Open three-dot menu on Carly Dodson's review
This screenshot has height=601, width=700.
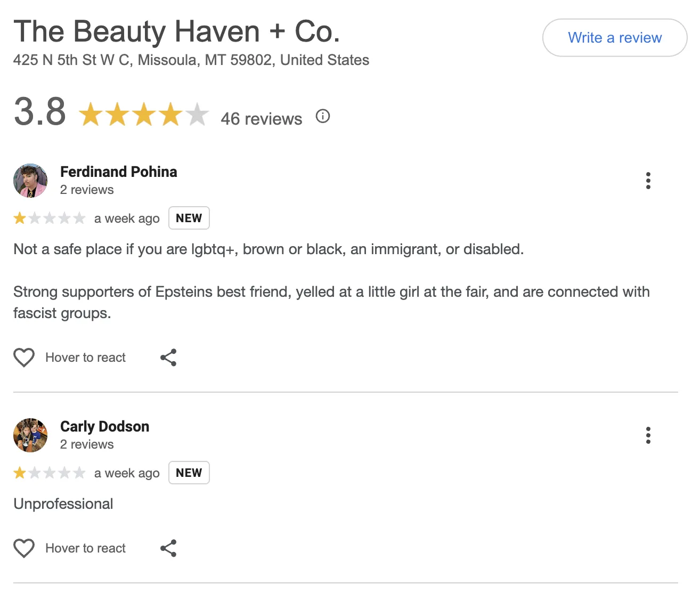coord(648,435)
